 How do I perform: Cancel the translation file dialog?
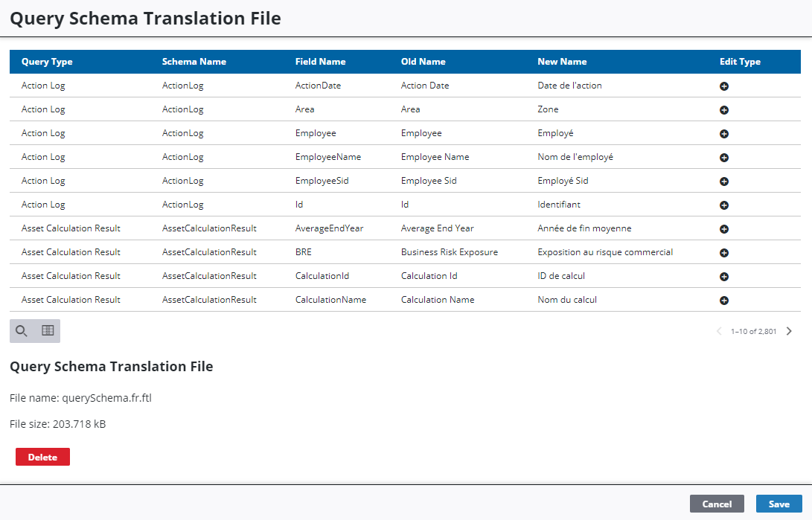pos(716,504)
